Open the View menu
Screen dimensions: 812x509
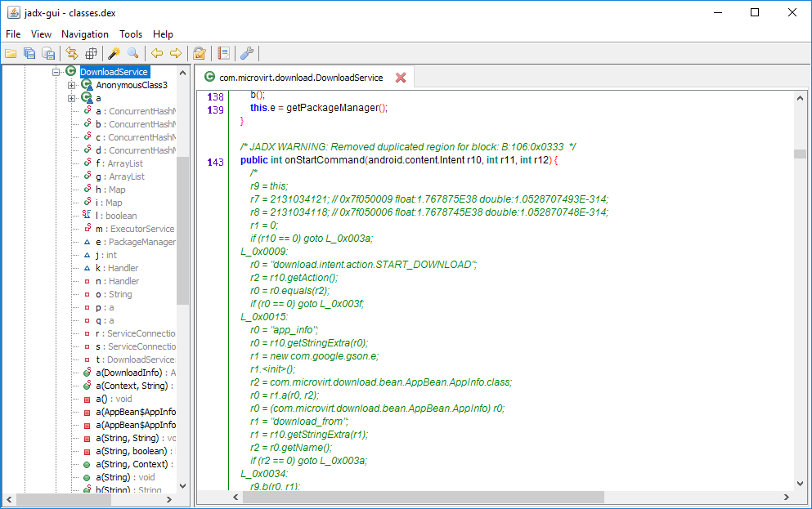point(41,34)
